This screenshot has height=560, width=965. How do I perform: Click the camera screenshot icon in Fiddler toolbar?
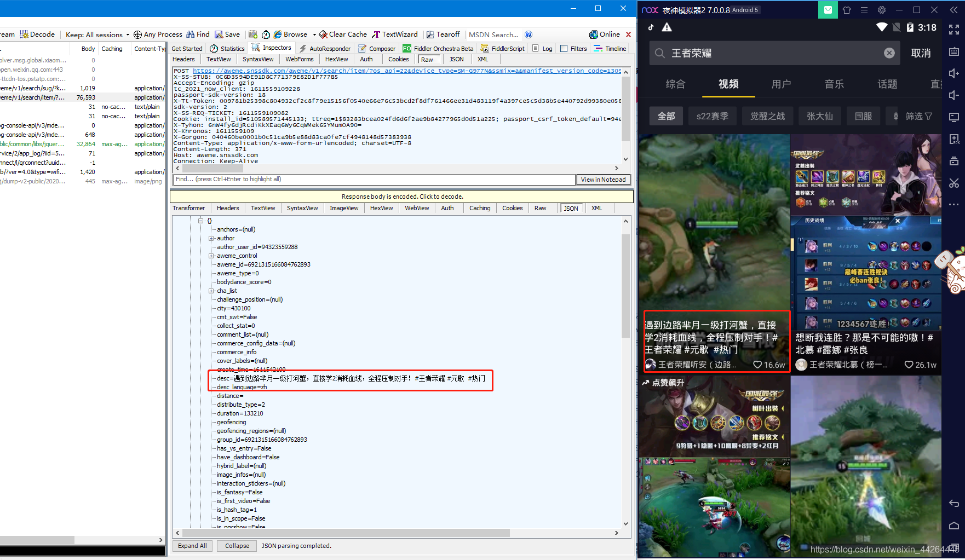[252, 34]
